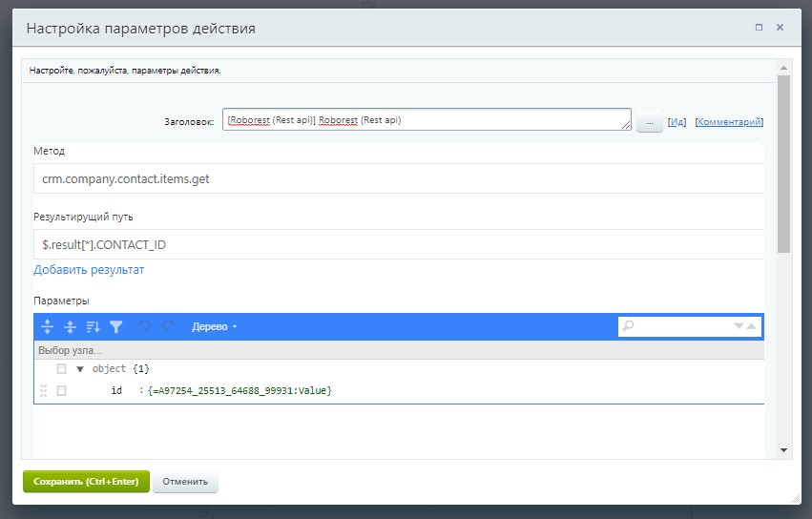Click the action menu box of id row
The width and height of the screenshot is (812, 519).
62,390
